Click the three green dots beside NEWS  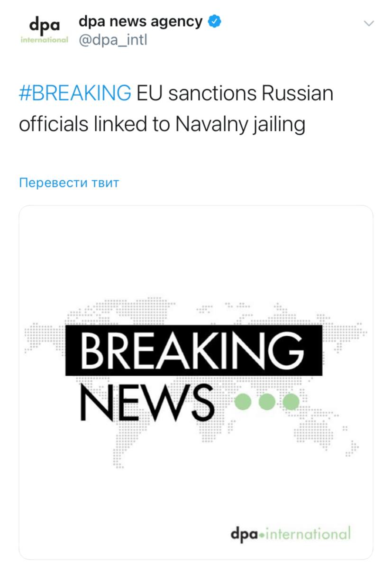[267, 401]
